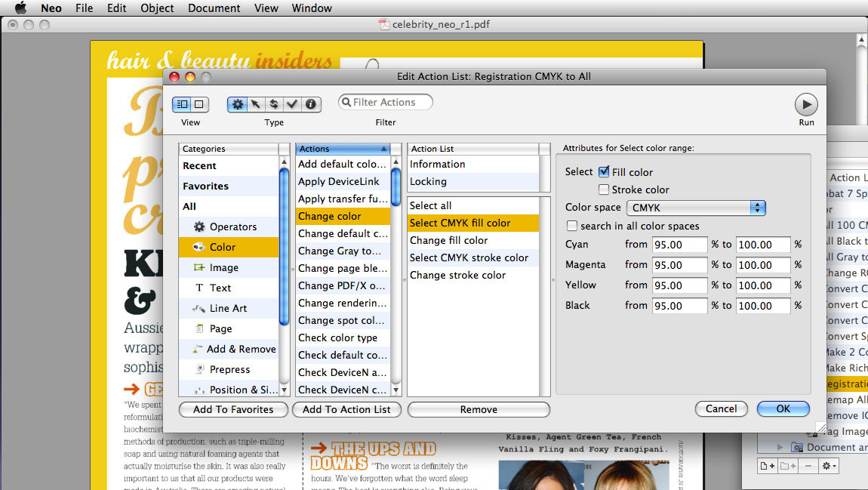Click the new action list icon
This screenshot has height=490, width=868.
coord(768,466)
